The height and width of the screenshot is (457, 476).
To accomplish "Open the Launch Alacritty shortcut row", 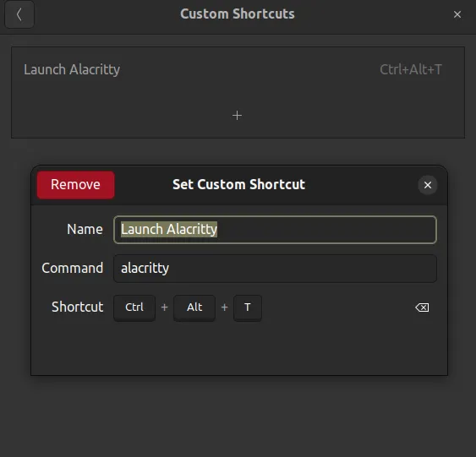I will click(x=238, y=70).
